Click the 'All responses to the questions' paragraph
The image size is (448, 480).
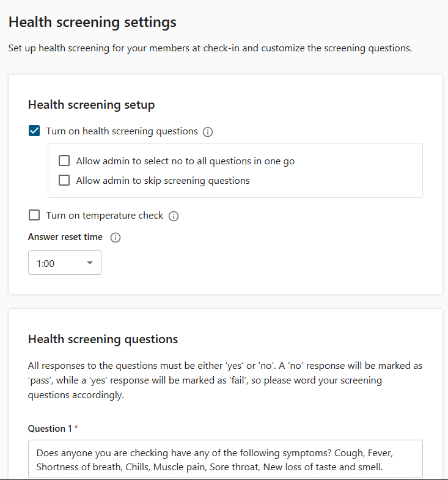coord(226,380)
